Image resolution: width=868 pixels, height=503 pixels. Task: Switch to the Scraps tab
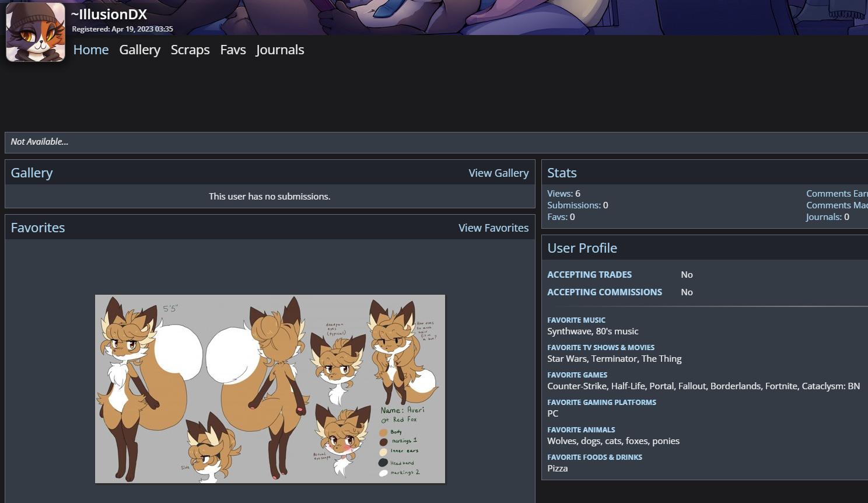190,50
